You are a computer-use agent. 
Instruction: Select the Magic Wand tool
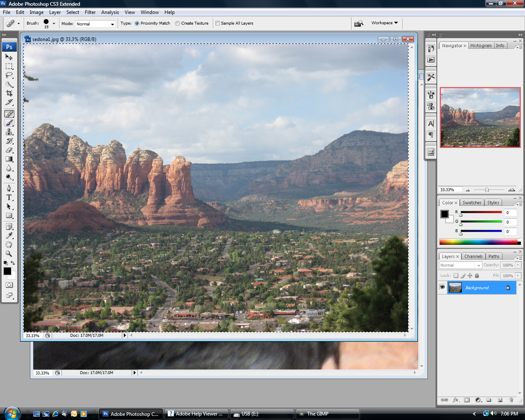coord(9,84)
